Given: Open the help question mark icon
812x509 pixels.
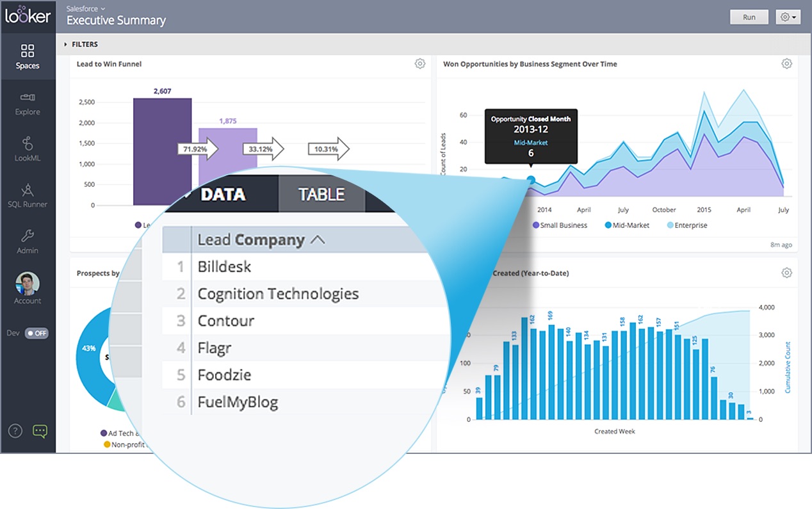Looking at the screenshot, I should 15,431.
